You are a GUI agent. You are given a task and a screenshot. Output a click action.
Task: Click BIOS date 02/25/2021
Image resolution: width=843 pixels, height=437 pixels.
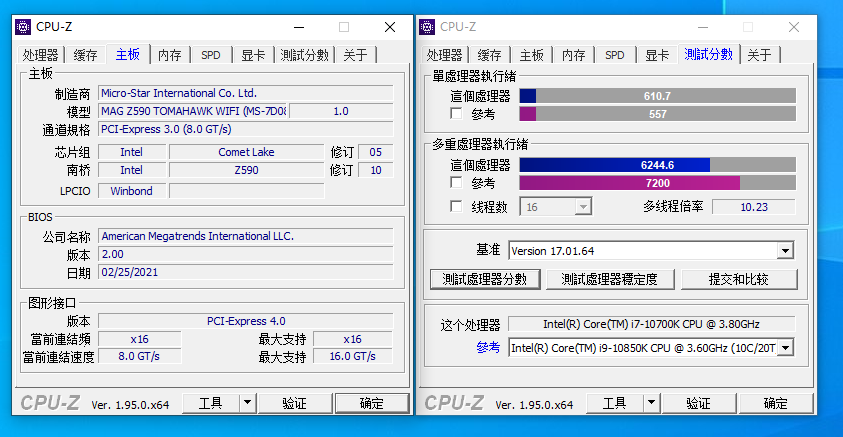(246, 272)
